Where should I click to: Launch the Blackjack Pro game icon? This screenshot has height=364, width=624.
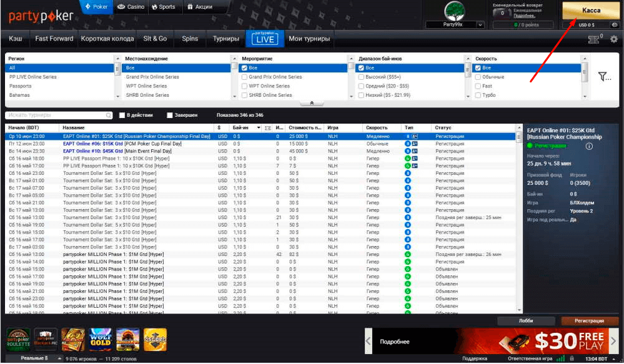(x=46, y=339)
